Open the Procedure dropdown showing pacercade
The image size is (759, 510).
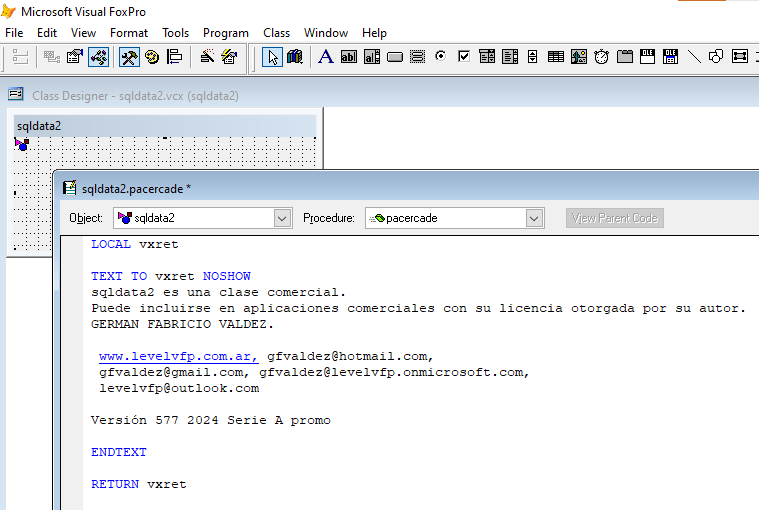point(534,218)
